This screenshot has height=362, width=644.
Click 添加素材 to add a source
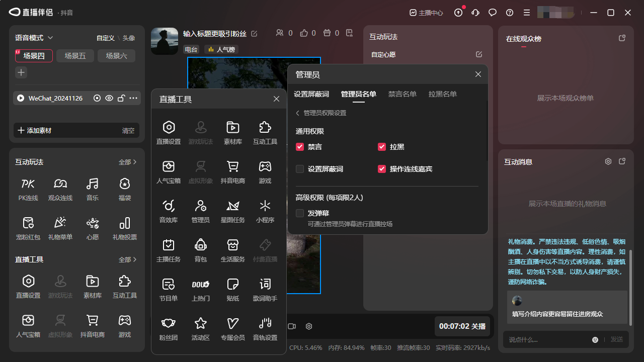click(35, 130)
